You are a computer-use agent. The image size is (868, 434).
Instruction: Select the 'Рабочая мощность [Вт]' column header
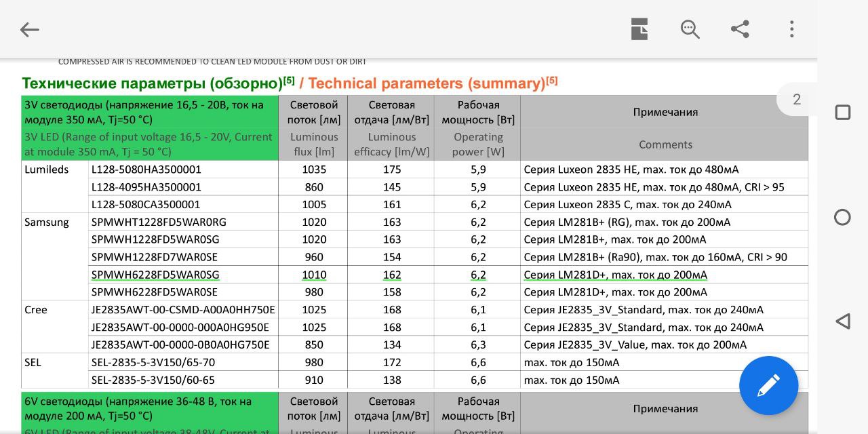pos(479,113)
